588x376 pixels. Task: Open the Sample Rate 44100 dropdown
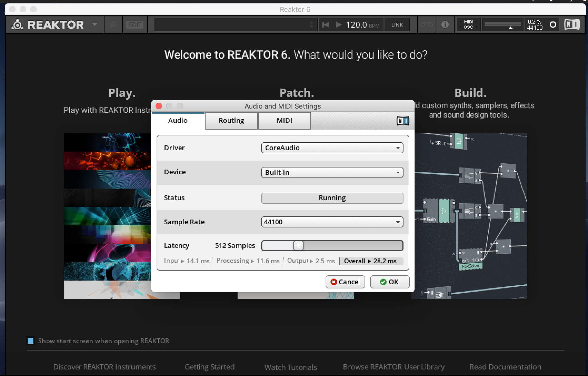[x=332, y=222]
